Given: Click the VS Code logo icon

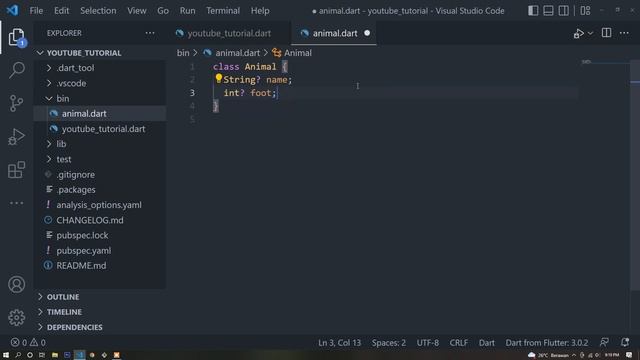Looking at the screenshot, I should (x=12, y=10).
